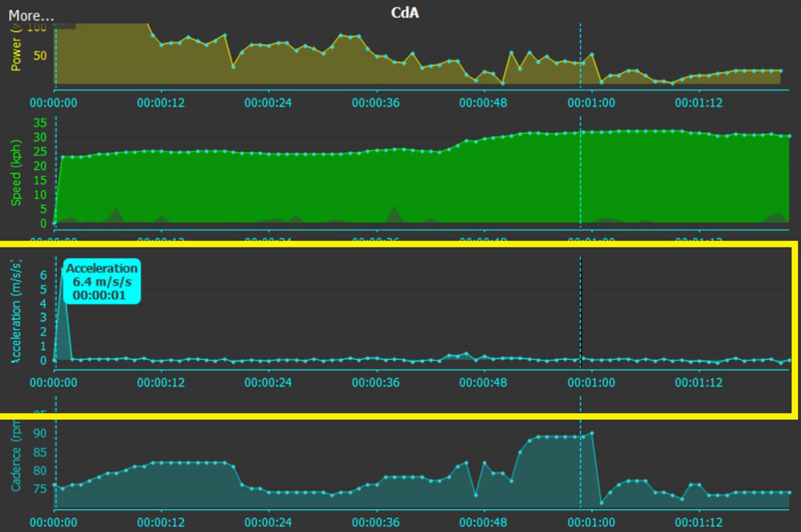The height and width of the screenshot is (532, 801).
Task: Click the Speed (kph) axis label
Action: 16,173
